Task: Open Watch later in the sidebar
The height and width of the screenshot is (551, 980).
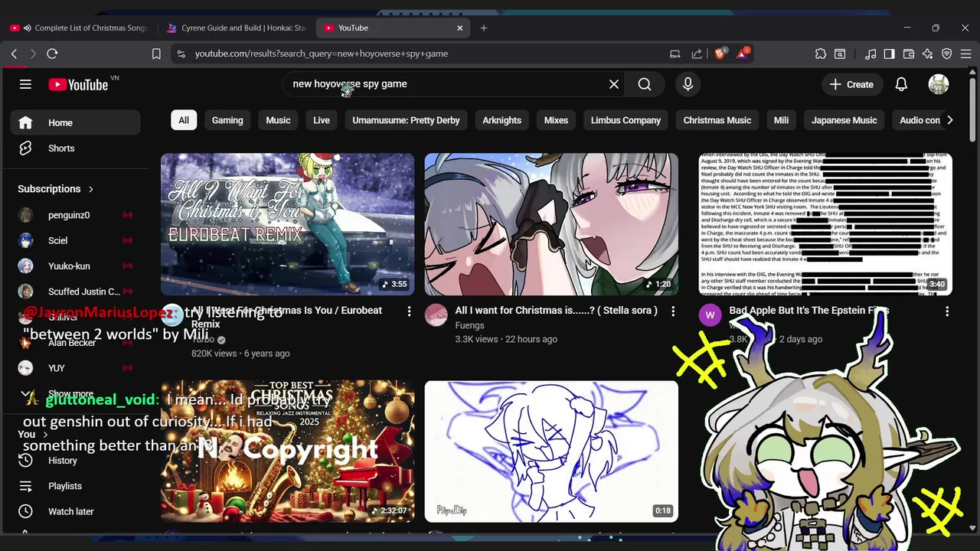Action: 75,511
